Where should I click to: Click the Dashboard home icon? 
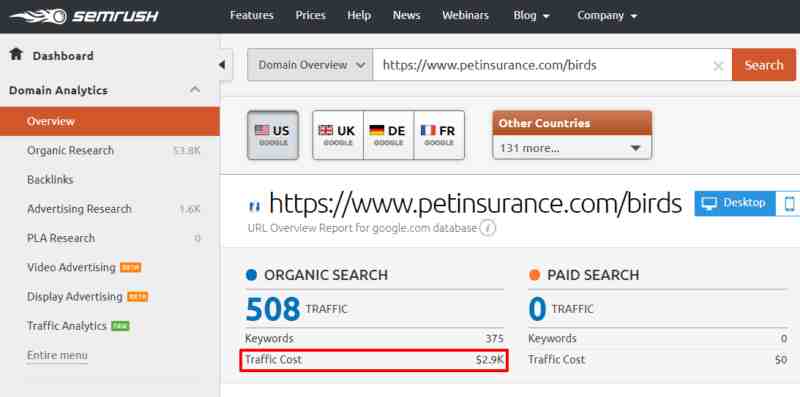pyautogui.click(x=16, y=54)
